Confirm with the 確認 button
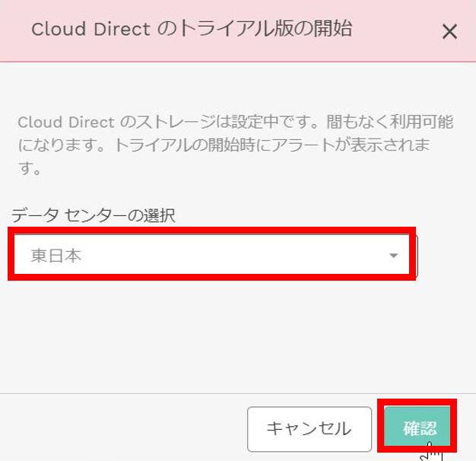The image size is (476, 461). (419, 428)
